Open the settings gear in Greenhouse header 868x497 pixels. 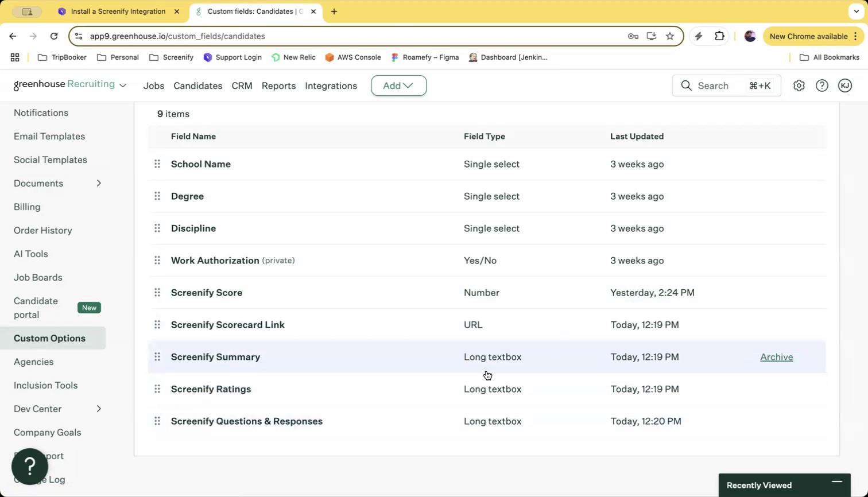[x=799, y=86]
